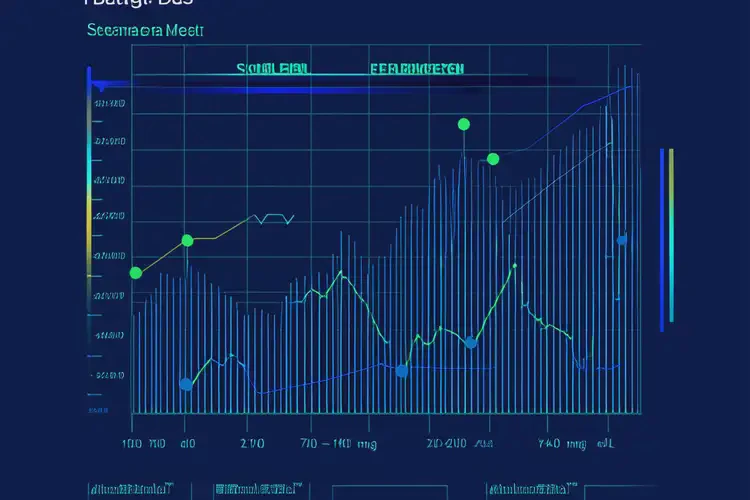Click green data point on far left axis
750x500 pixels.
click(x=136, y=272)
